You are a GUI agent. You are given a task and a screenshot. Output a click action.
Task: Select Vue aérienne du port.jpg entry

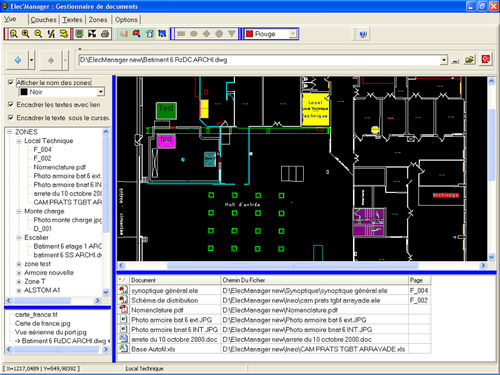50,332
